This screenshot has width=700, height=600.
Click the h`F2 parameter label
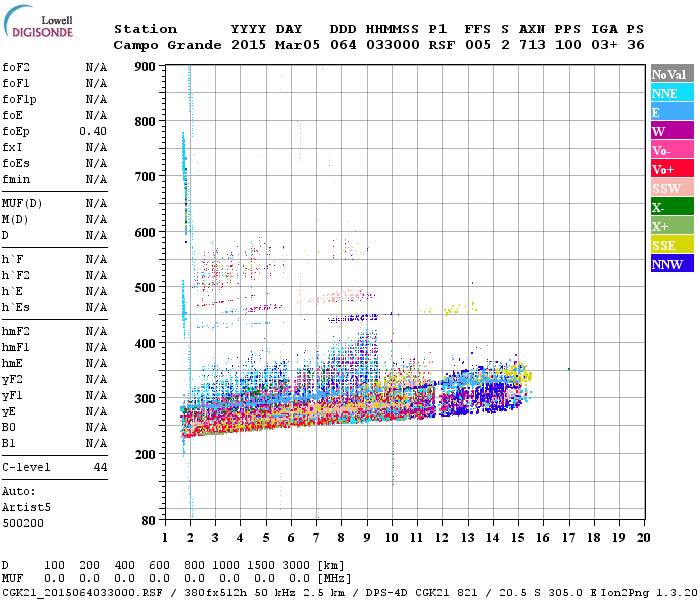16,275
